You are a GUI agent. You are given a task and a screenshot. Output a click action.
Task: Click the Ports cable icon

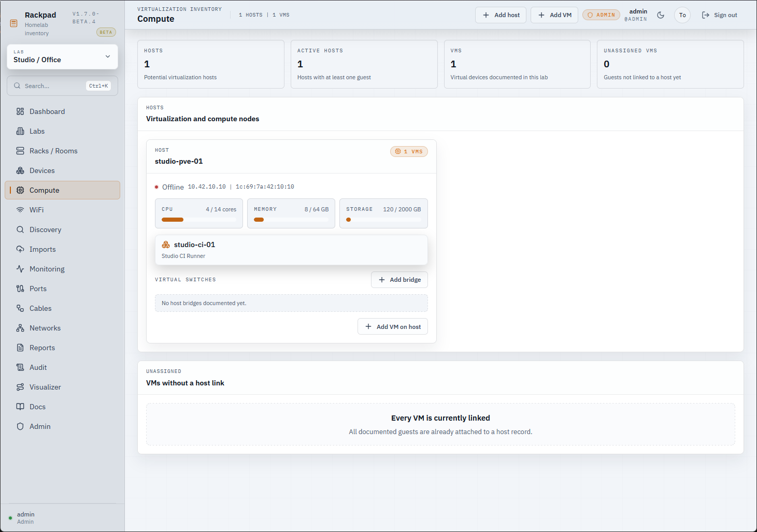[20, 289]
